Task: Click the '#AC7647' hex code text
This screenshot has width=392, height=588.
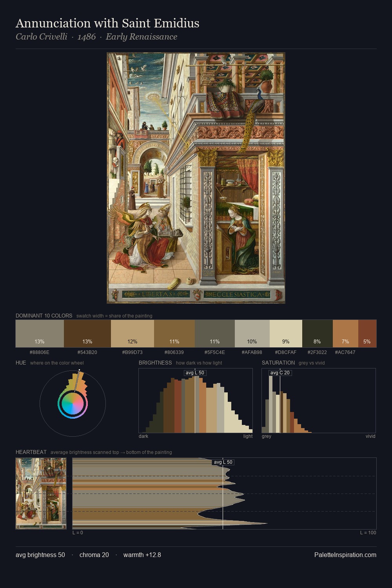Action: click(345, 352)
